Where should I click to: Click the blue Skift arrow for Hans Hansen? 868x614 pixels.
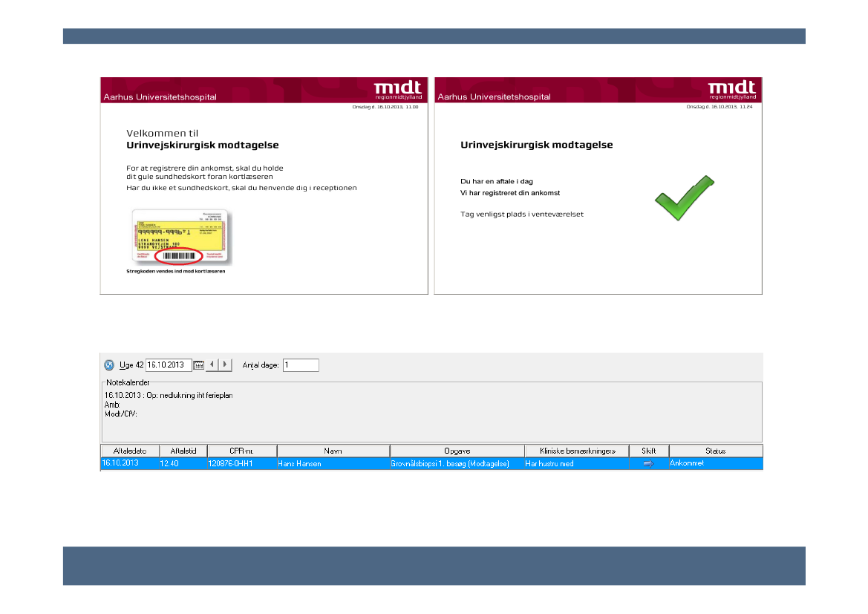[x=648, y=463]
